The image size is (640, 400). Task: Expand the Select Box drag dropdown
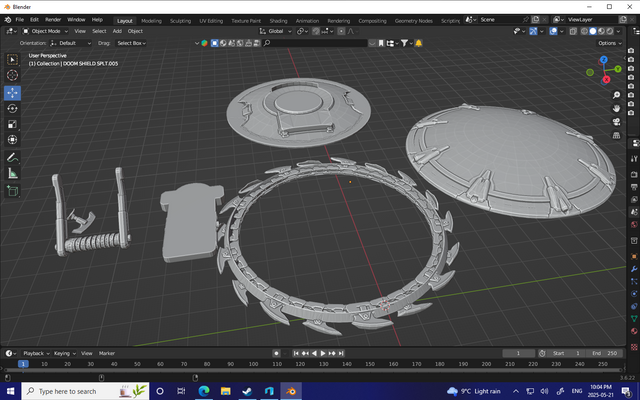tap(133, 43)
